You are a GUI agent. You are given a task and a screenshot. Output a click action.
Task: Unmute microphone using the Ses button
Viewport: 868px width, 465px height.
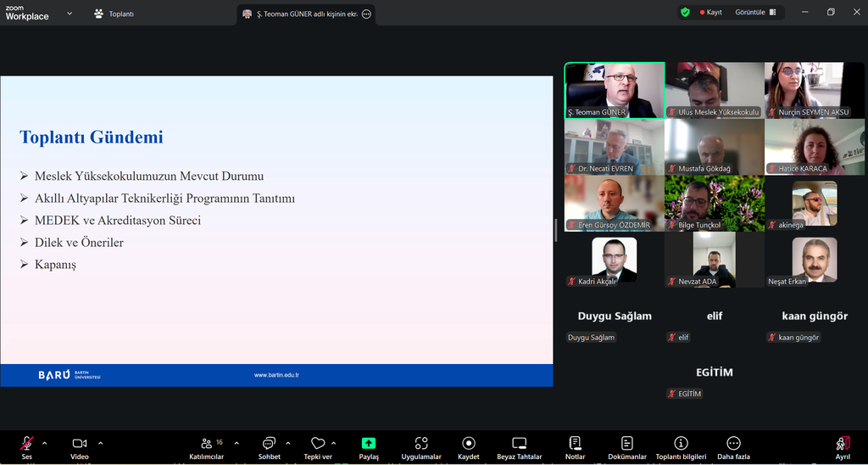tap(27, 445)
